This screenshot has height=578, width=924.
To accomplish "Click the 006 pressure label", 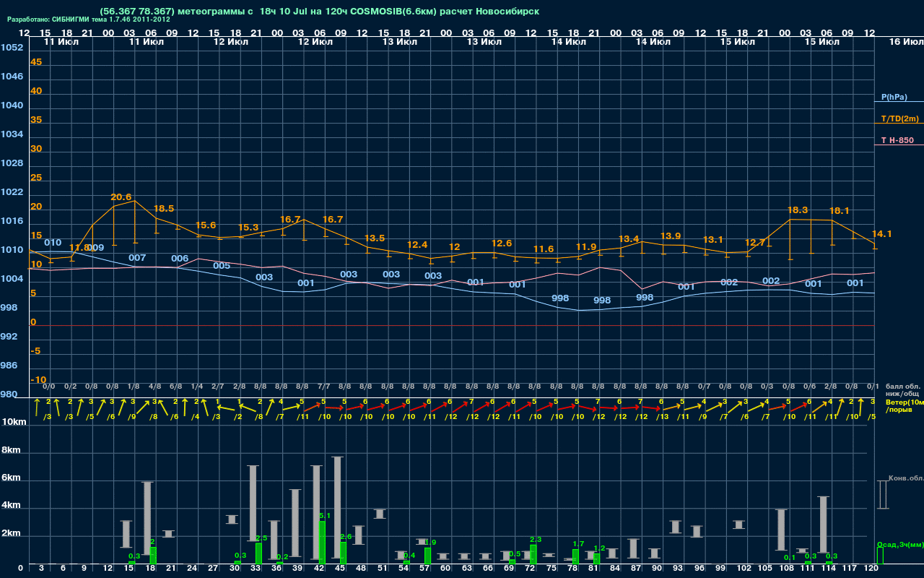I will [x=180, y=259].
